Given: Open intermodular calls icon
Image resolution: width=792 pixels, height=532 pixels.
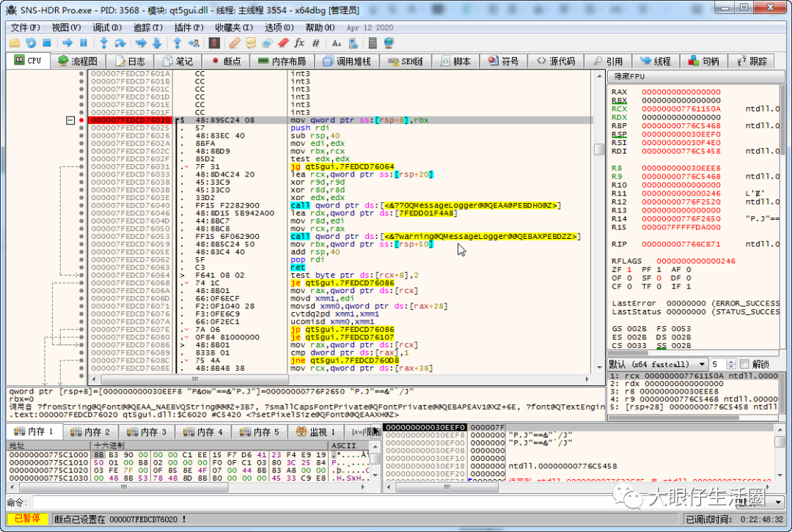Looking at the screenshot, I should [x=353, y=43].
